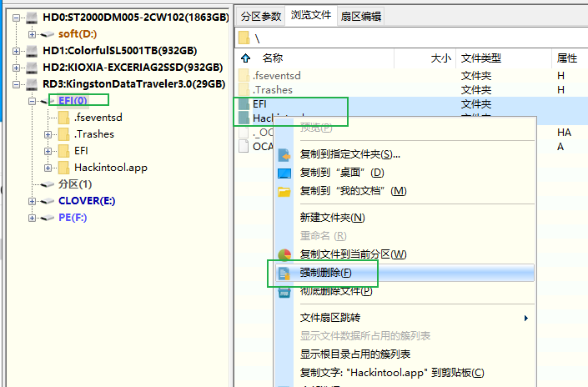The image size is (588, 387).
Task: Sort the file list by 文件类型 column
Action: pyautogui.click(x=481, y=58)
